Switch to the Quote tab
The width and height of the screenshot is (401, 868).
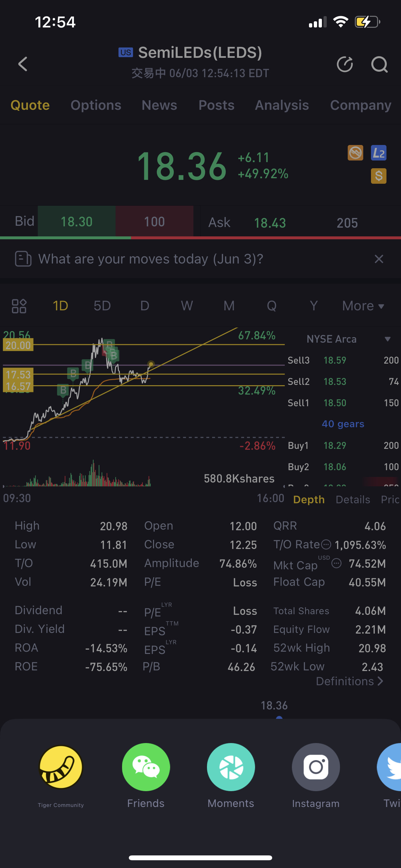click(30, 105)
